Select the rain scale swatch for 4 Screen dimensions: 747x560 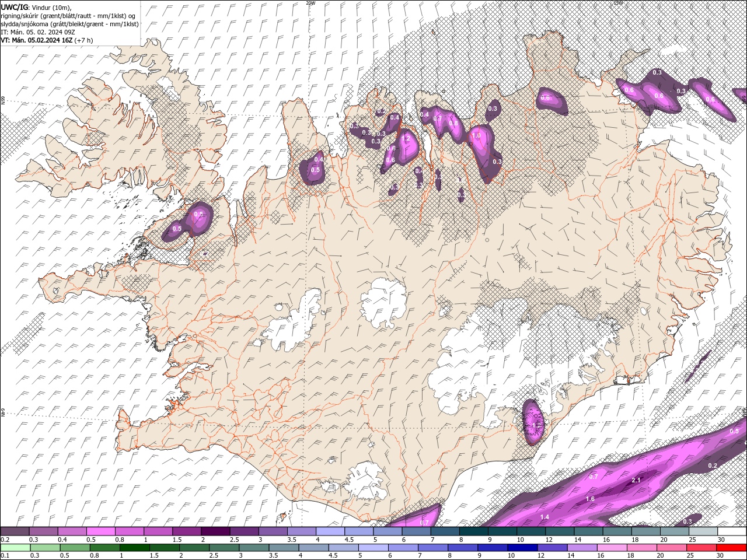(x=315, y=548)
